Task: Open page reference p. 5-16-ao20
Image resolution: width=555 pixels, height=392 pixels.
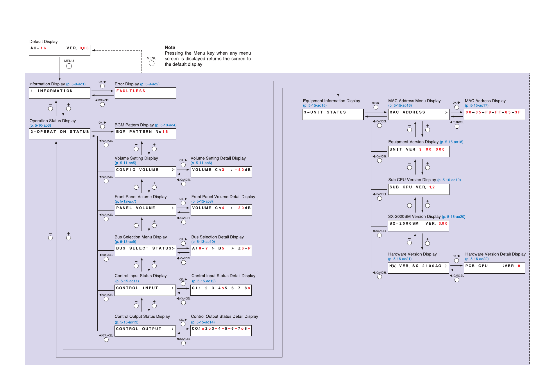Action: click(x=454, y=217)
